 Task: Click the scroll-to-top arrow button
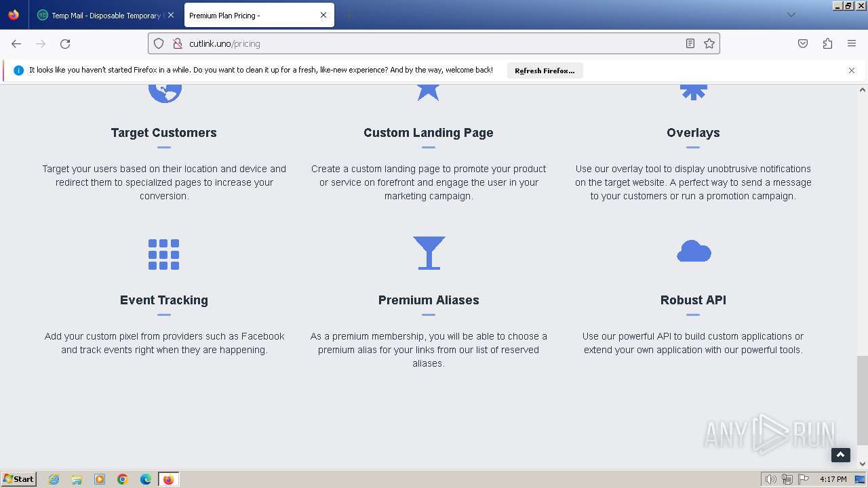(x=841, y=455)
